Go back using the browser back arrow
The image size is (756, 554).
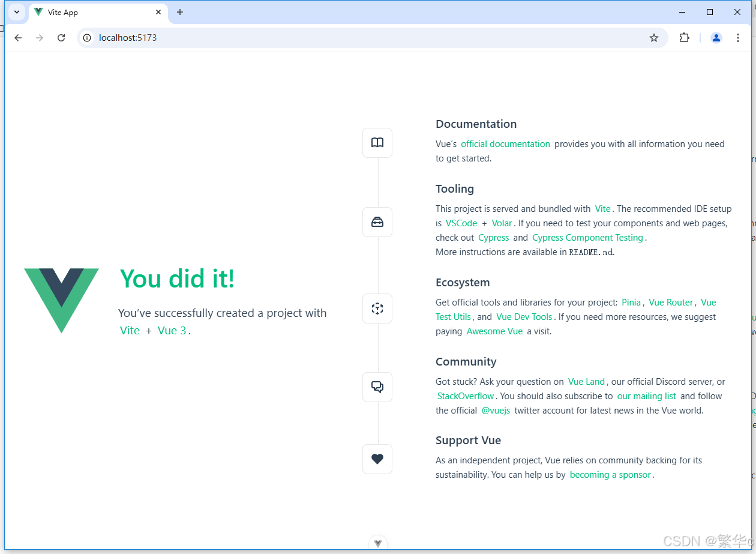[x=18, y=38]
